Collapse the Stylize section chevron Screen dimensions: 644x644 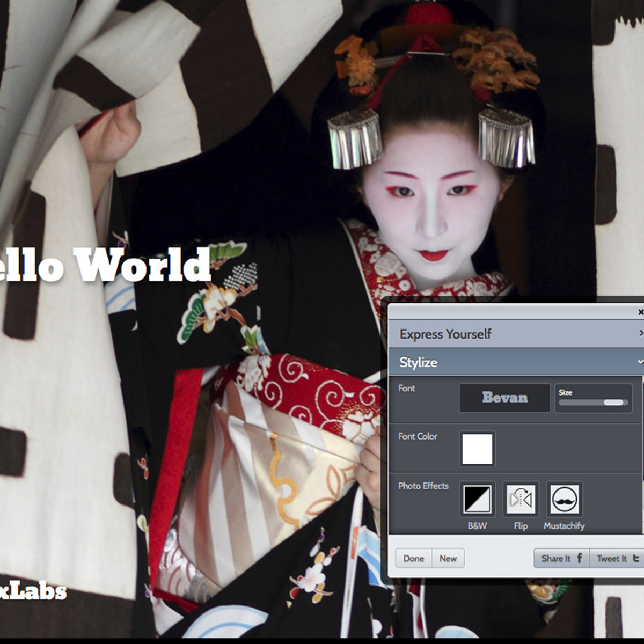pos(640,362)
